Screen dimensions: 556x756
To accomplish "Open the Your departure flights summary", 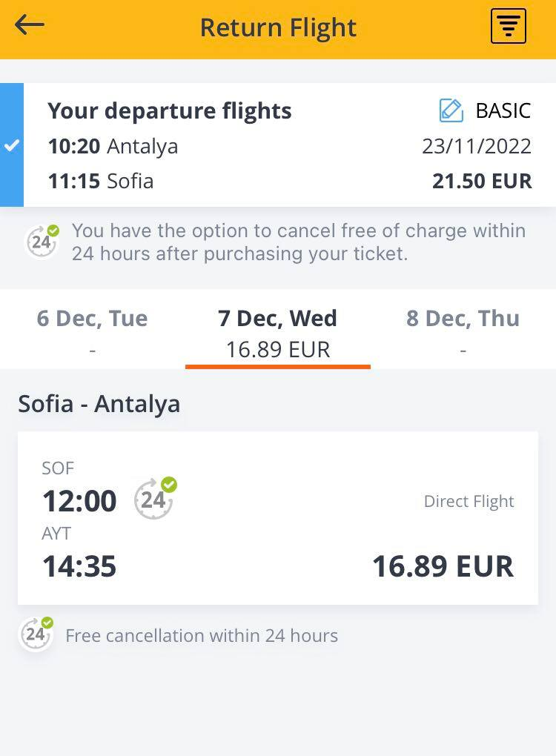I will (170, 111).
